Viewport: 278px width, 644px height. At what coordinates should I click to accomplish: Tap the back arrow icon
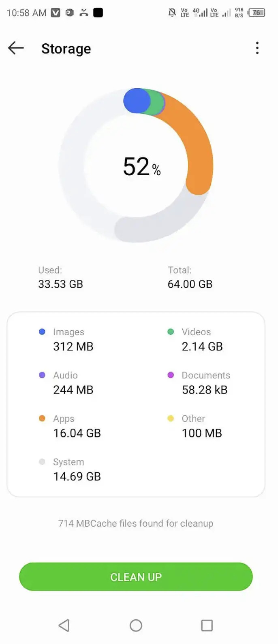tap(16, 48)
